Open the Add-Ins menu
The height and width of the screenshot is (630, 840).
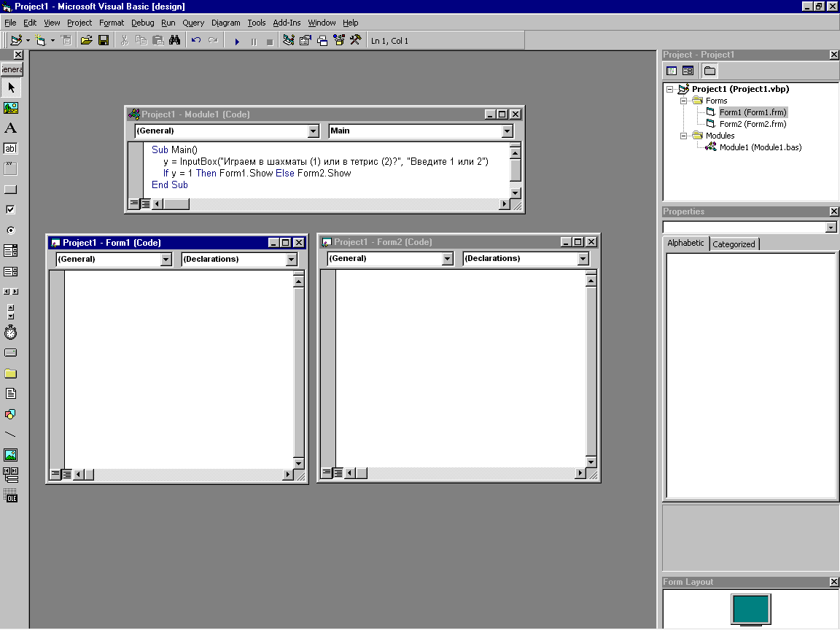pos(287,23)
